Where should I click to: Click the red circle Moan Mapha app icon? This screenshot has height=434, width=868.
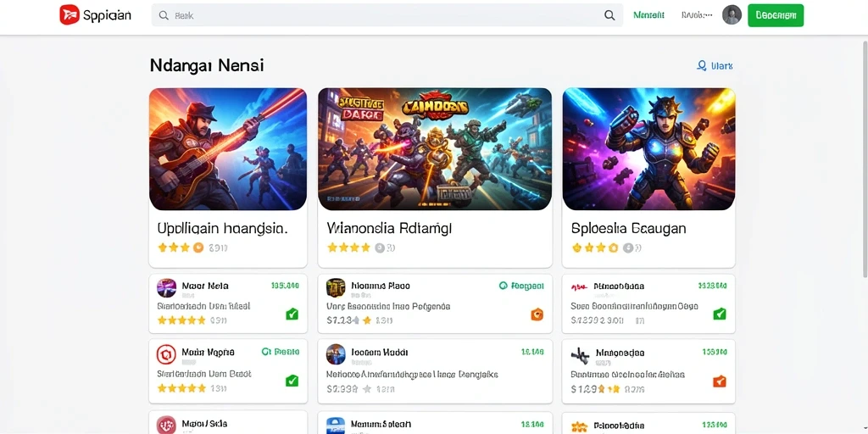166,353
